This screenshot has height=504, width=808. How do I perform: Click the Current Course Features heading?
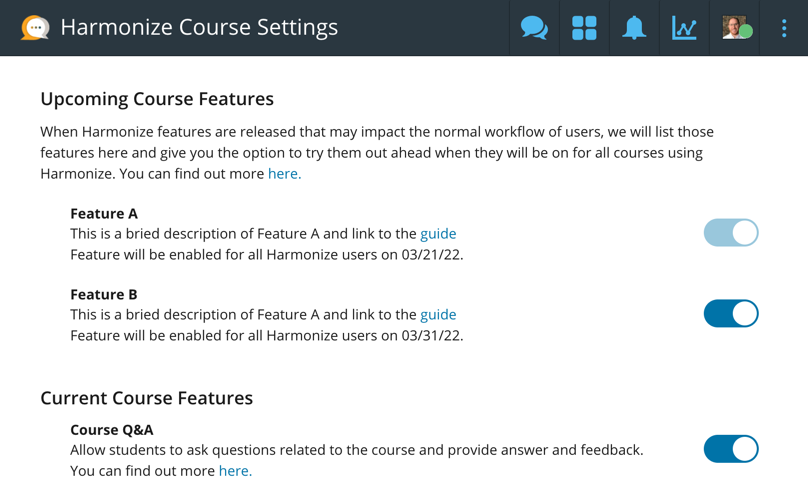tap(146, 398)
